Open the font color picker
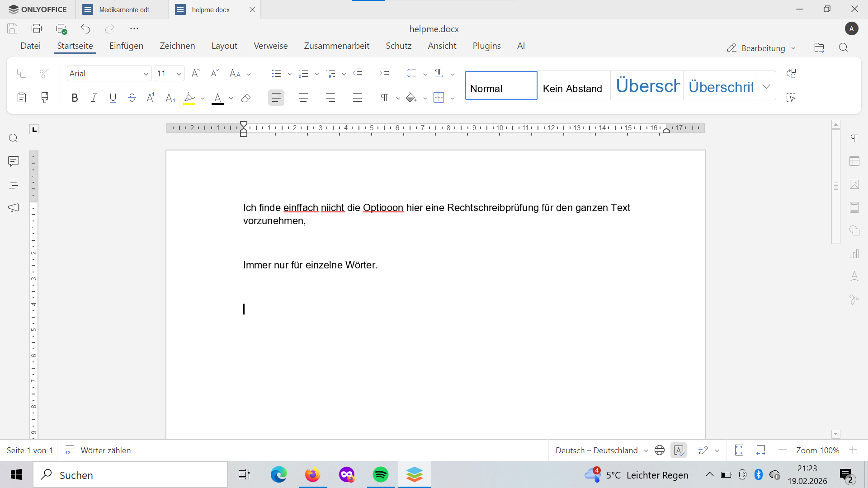Image resolution: width=868 pixels, height=488 pixels. click(x=231, y=98)
